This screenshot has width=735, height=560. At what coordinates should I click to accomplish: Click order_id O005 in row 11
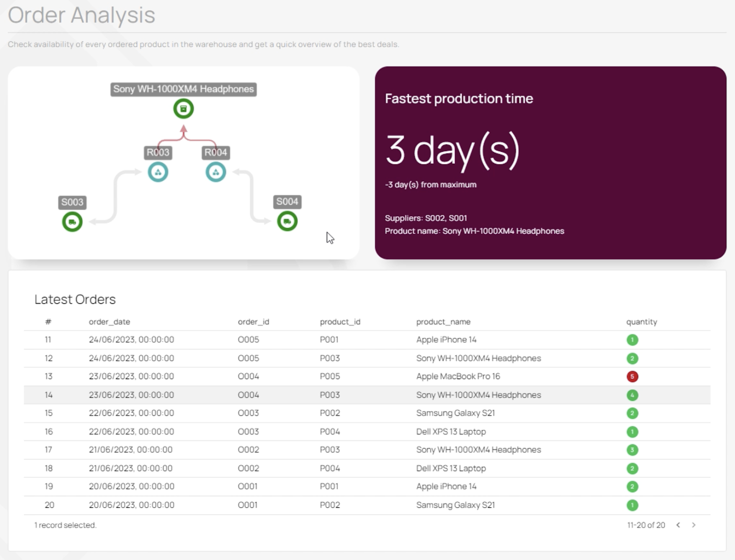coord(248,340)
